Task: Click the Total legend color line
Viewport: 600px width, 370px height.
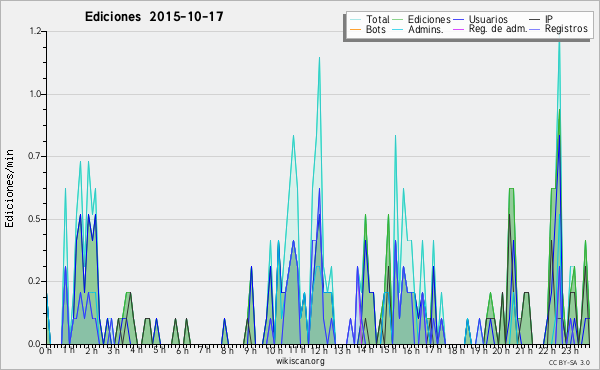Action: 355,20
